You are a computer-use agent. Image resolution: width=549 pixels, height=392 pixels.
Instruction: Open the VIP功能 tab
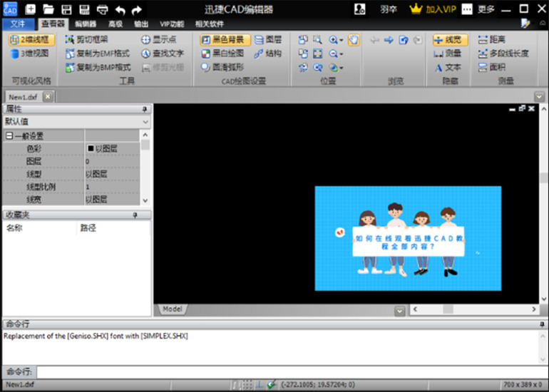point(172,24)
